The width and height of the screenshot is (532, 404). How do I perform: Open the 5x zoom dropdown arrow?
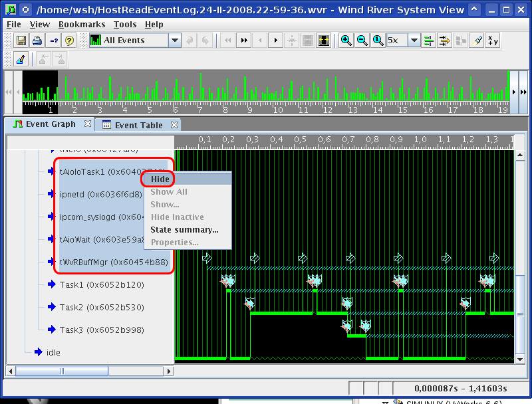click(x=414, y=41)
